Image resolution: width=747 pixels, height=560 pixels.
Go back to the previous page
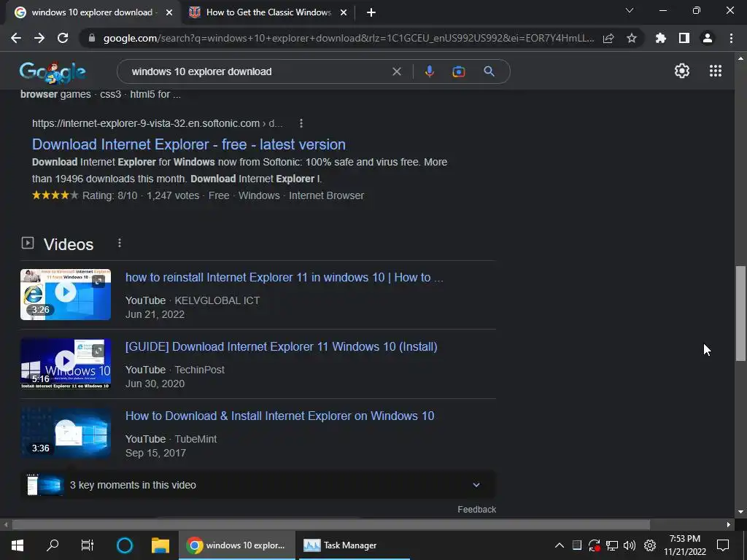[x=16, y=38]
